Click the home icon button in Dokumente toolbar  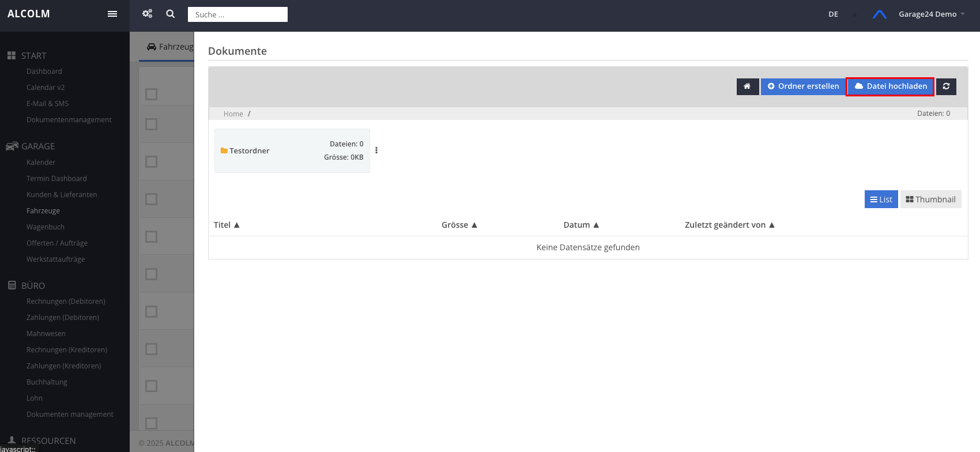(747, 86)
